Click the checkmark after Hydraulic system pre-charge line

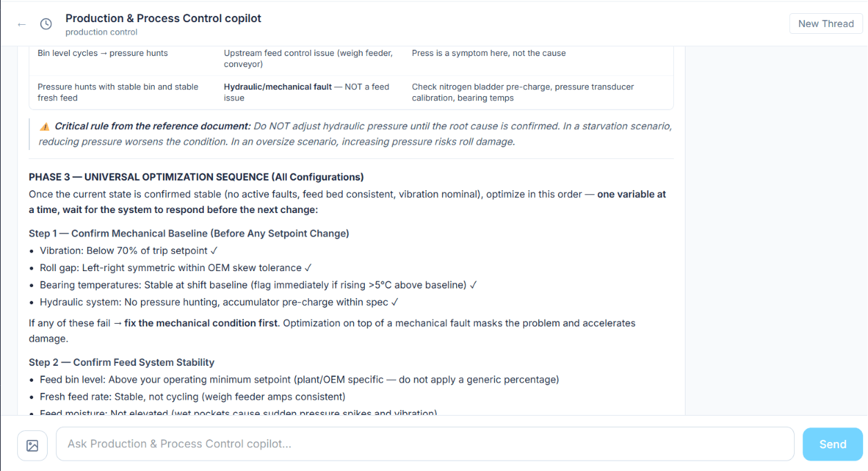[x=395, y=302]
